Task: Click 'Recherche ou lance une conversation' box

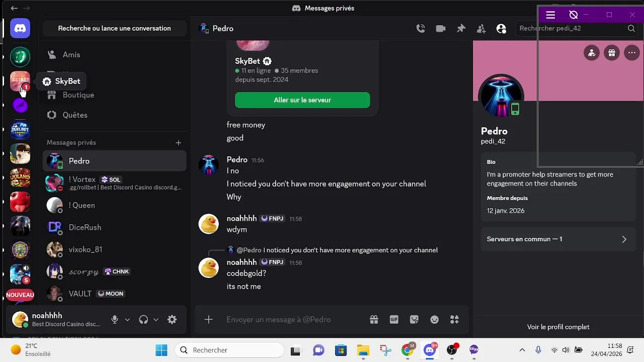Action: tap(115, 29)
